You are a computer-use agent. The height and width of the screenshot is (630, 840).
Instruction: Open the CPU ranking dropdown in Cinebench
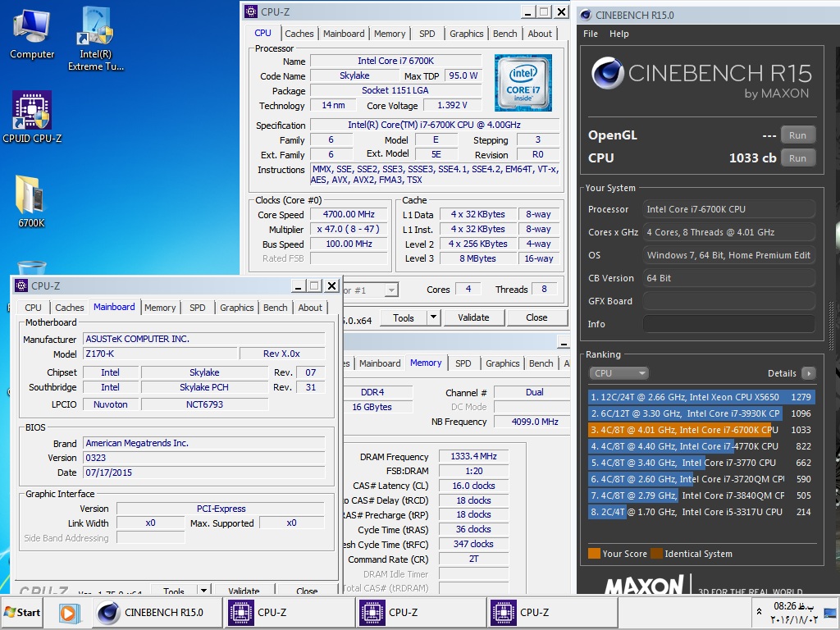click(x=619, y=373)
